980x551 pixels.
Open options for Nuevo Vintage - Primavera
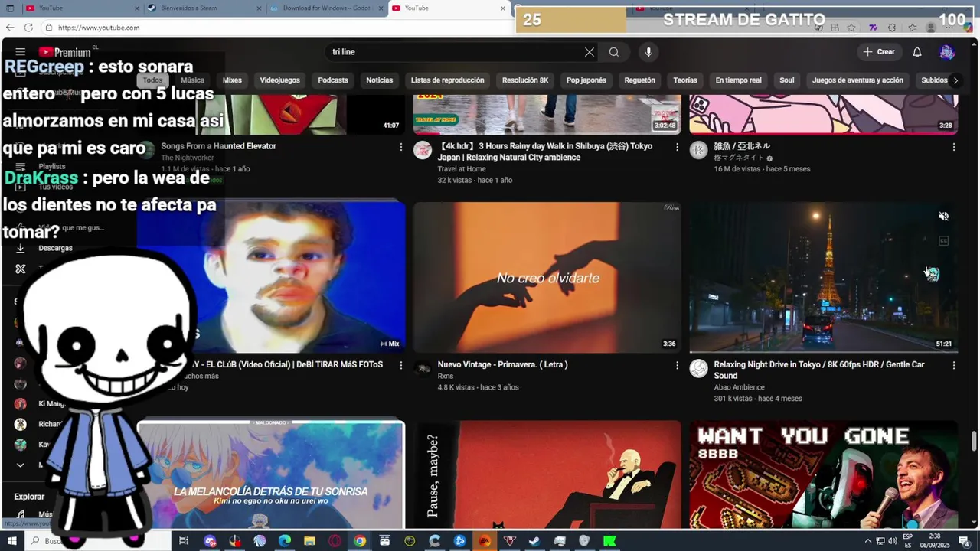[677, 366]
